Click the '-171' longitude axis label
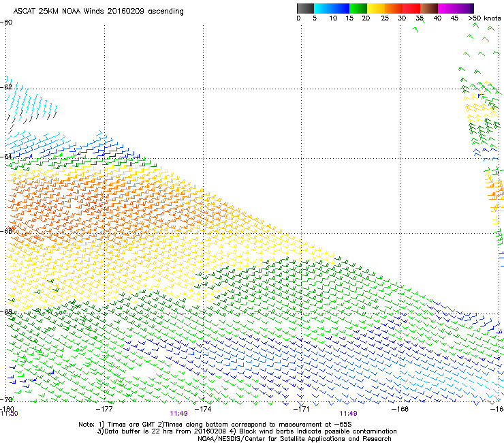504x443 pixels. (302, 409)
